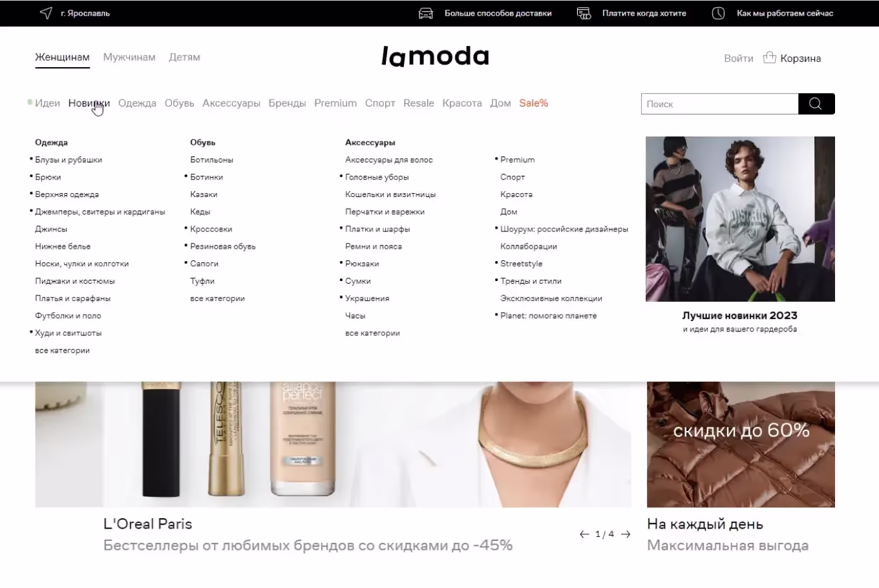Open the Sale% menu item
This screenshot has width=879, height=588.
tap(533, 103)
